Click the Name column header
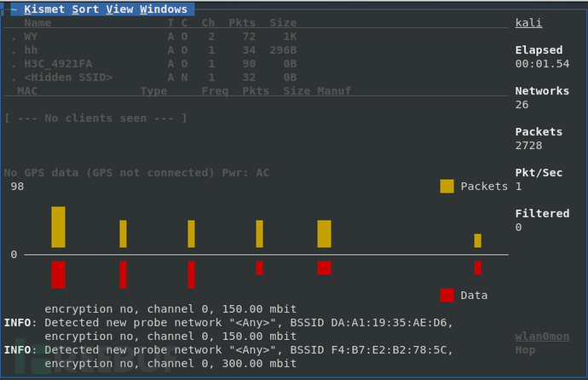This screenshot has height=380, width=588. pos(37,23)
